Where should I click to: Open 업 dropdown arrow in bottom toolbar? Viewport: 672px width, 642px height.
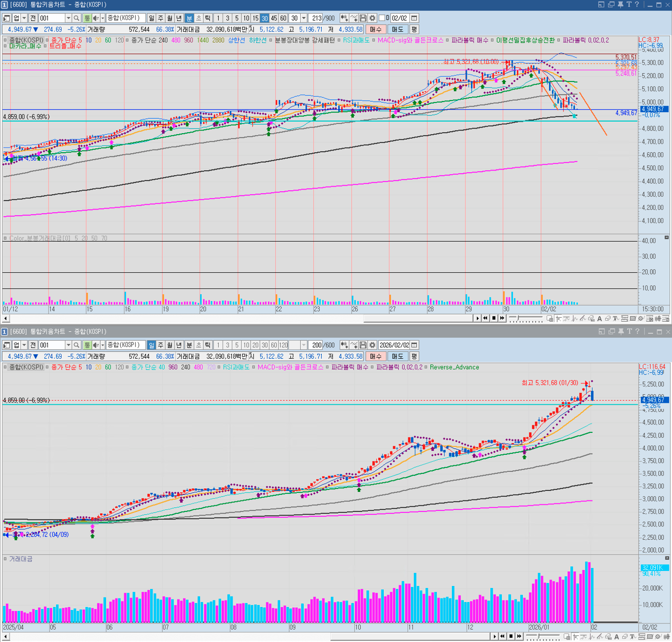pos(24,345)
